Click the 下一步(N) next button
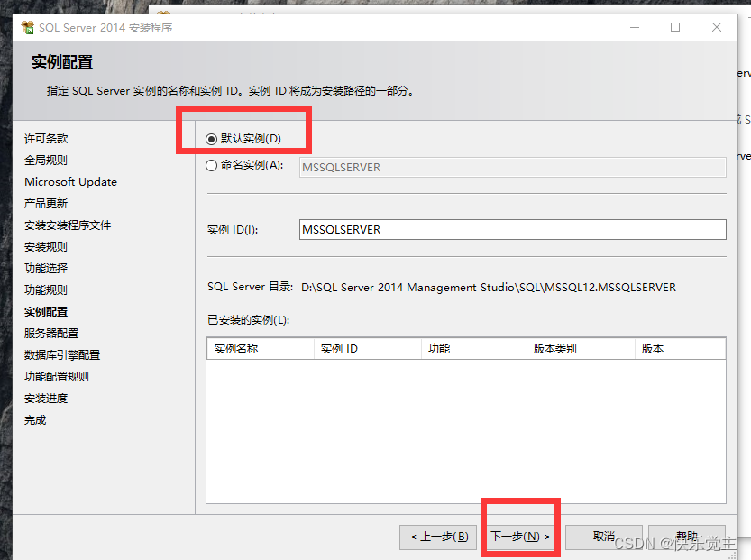The width and height of the screenshot is (751, 560). (x=520, y=537)
